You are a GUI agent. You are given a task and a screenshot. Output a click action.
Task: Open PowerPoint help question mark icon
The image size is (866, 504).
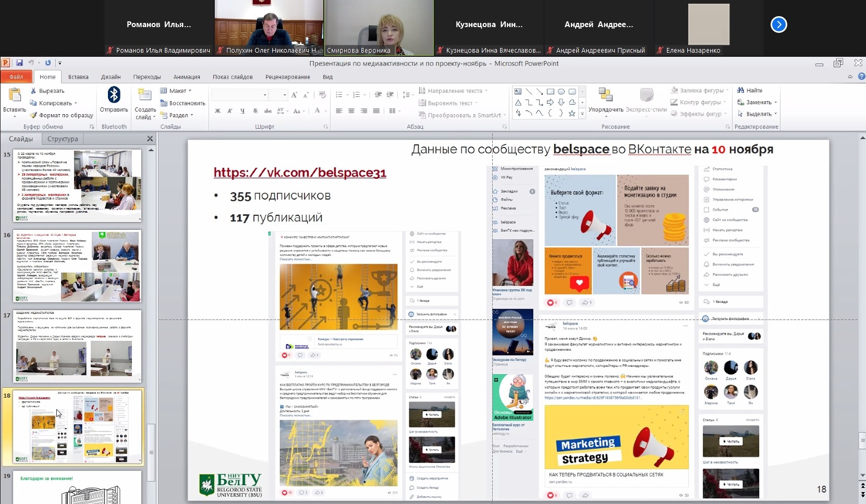(x=861, y=77)
